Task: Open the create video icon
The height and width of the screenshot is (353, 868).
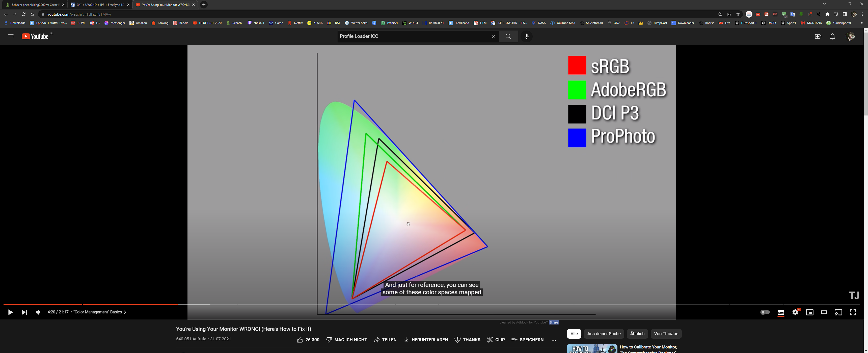Action: [x=818, y=36]
